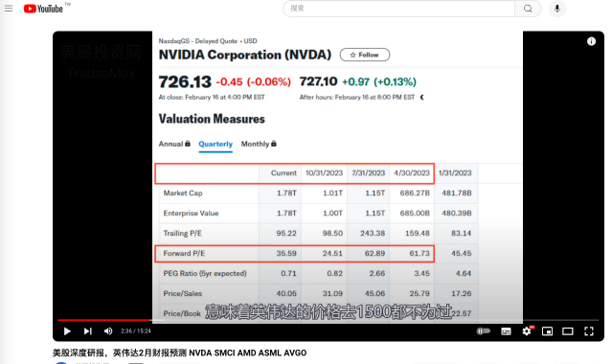The image size is (612, 364).
Task: Go to the YouTube home logo
Action: tap(43, 9)
